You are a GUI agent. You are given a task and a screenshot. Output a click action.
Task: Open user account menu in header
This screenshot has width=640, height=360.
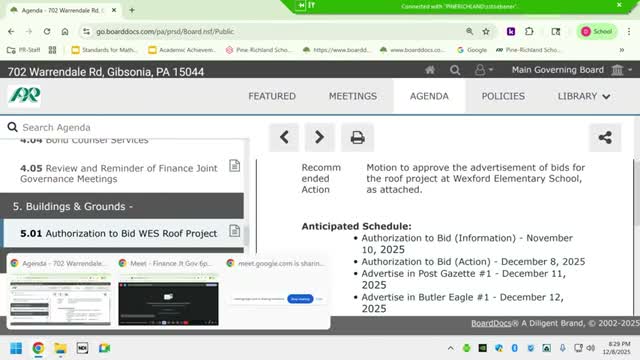pos(484,70)
